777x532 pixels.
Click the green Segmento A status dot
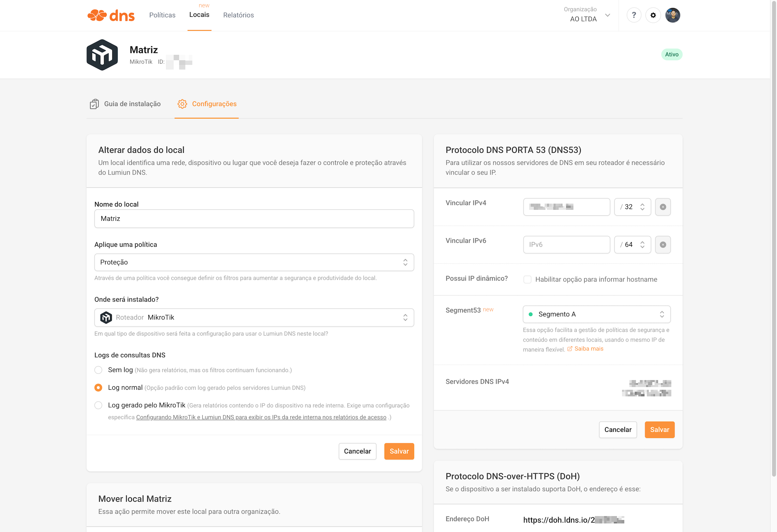click(531, 314)
